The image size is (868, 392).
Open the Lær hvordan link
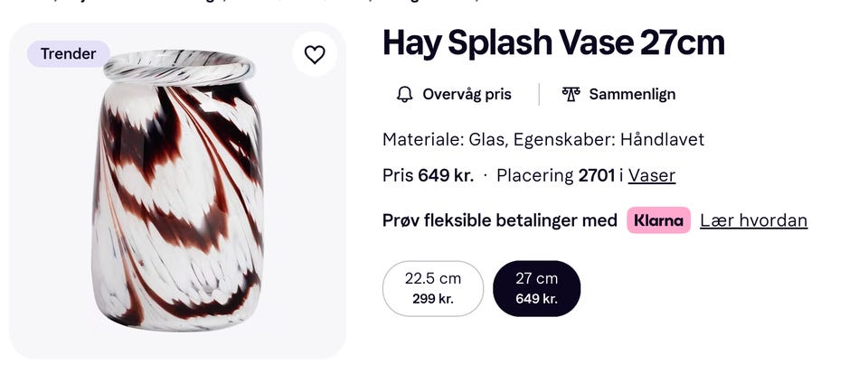[753, 220]
